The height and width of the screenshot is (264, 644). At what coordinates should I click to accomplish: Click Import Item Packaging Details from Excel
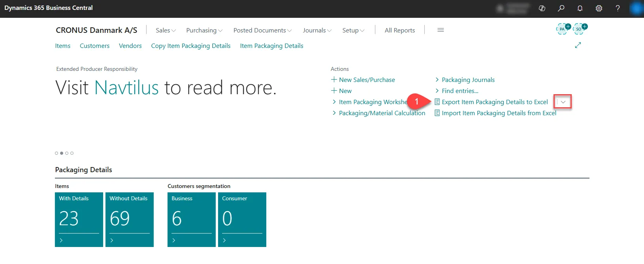[x=495, y=113]
